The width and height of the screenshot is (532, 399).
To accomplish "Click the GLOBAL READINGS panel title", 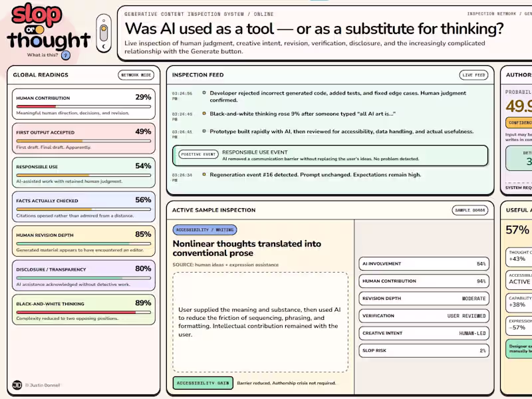I will [x=41, y=75].
